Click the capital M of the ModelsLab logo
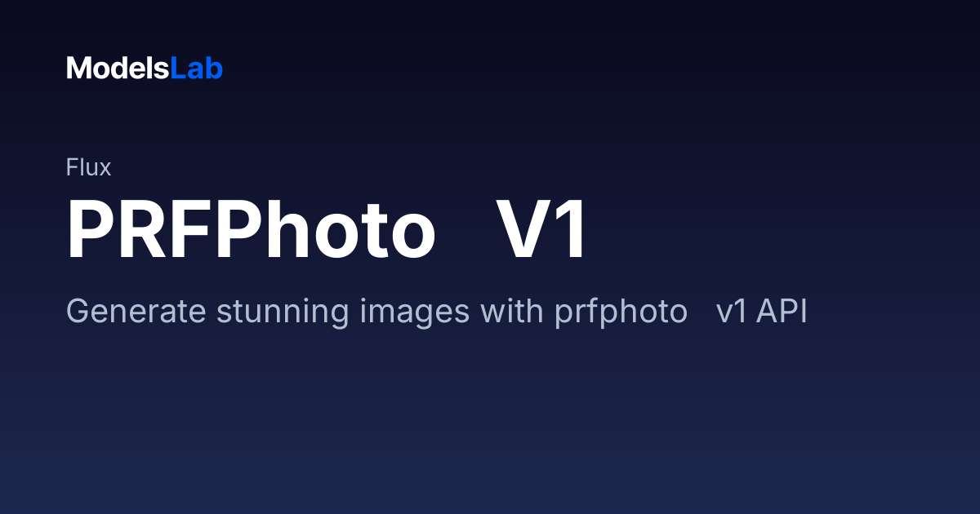 click(x=78, y=69)
